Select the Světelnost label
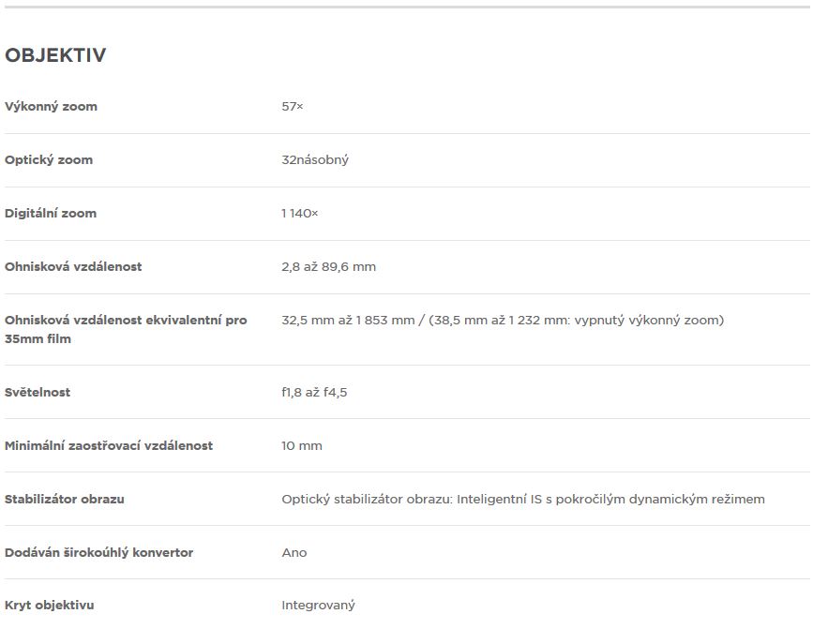The height and width of the screenshot is (644, 828). click(x=38, y=392)
